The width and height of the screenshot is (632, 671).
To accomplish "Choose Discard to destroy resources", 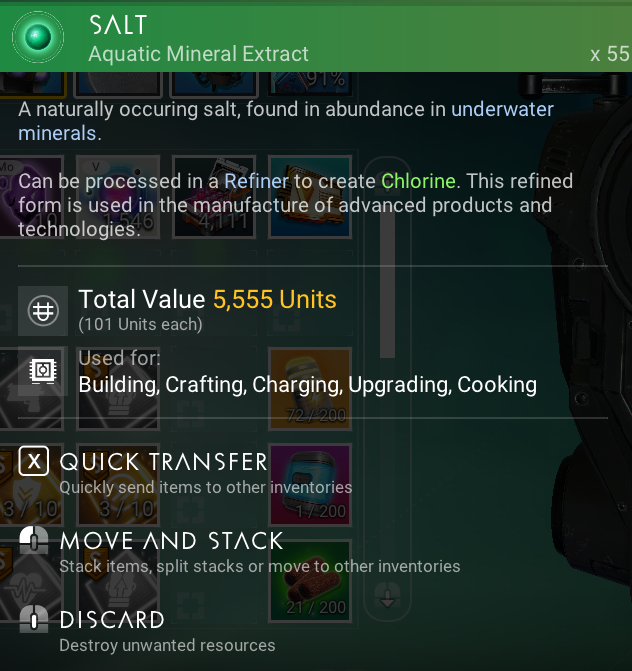I will (112, 620).
